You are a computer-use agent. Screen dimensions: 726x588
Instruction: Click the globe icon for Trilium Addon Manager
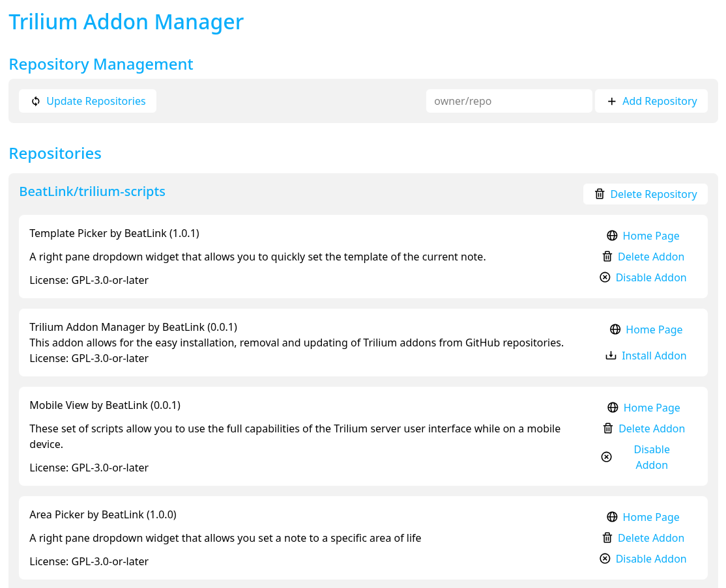[x=615, y=329]
